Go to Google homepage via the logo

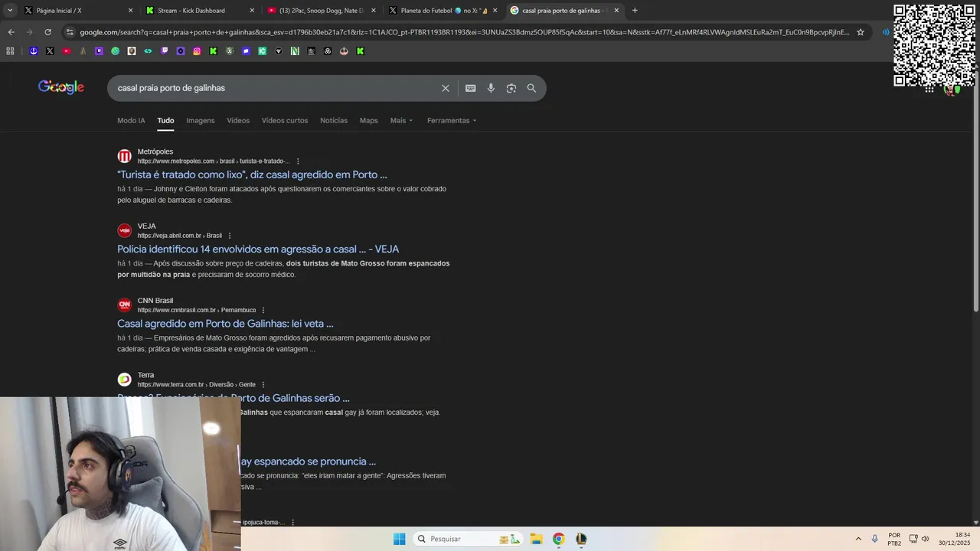61,87
